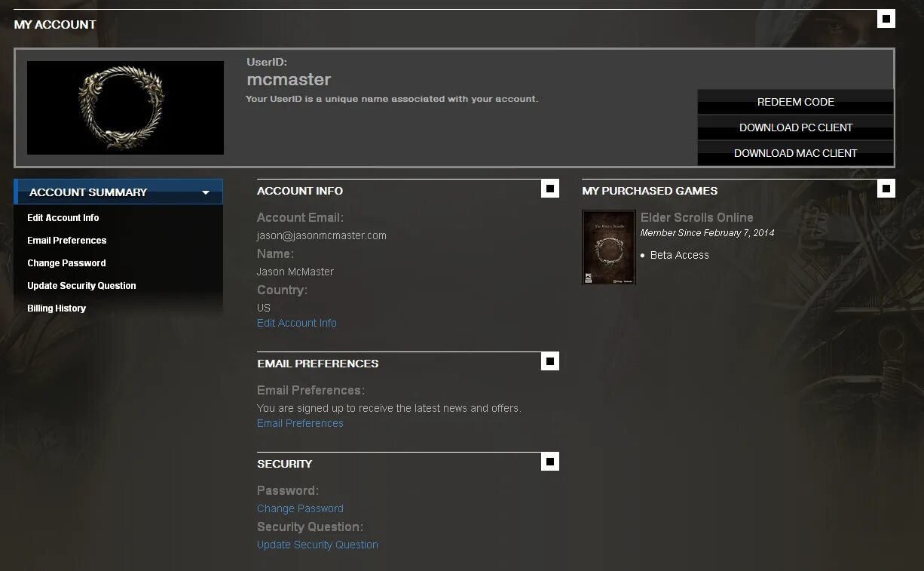Viewport: 924px width, 571px height.
Task: Follow the blue Change Password link
Action: (300, 508)
